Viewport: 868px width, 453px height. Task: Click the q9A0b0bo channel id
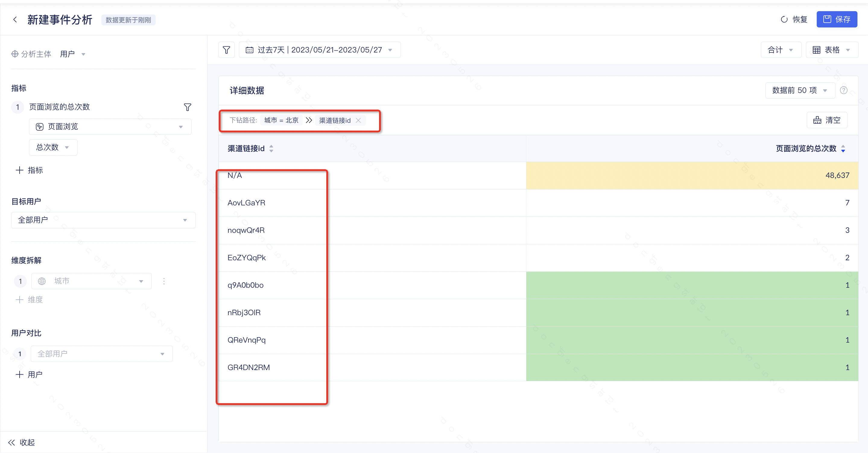pyautogui.click(x=245, y=285)
